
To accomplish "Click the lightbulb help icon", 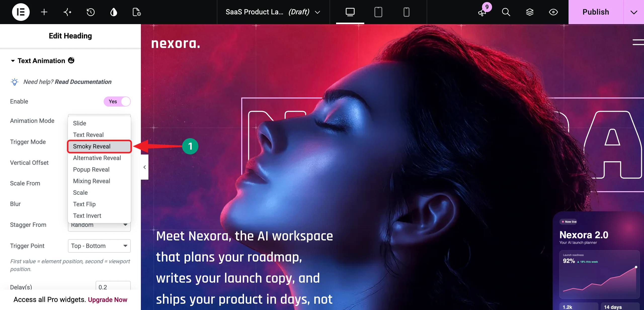I will tap(15, 82).
